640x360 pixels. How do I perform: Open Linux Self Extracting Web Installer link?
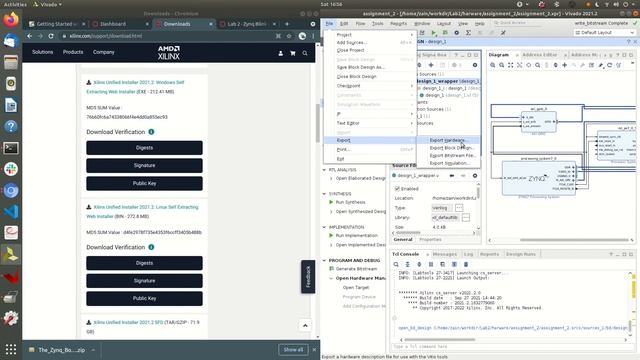tap(142, 211)
